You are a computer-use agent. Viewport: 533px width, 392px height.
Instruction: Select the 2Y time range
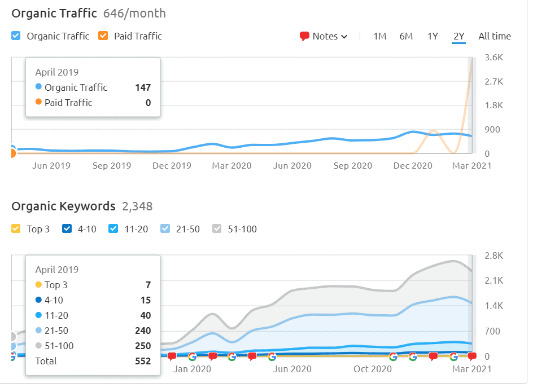coord(459,36)
